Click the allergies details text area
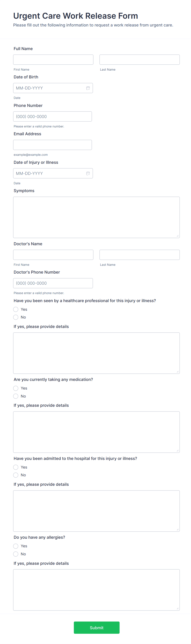The image size is (191, 644). 96,590
